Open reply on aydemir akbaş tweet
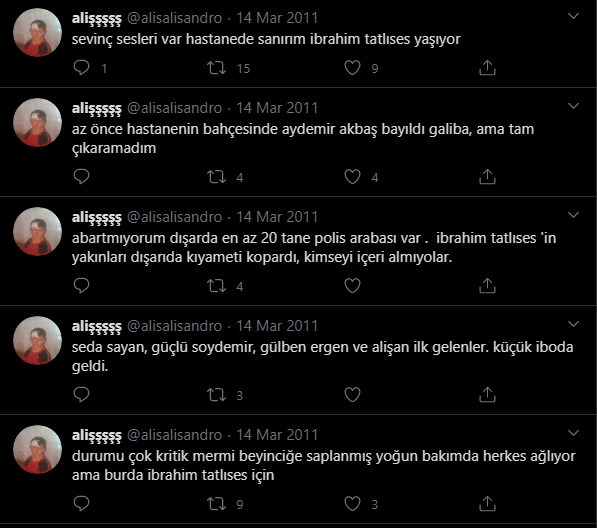This screenshot has height=528, width=597. click(81, 177)
